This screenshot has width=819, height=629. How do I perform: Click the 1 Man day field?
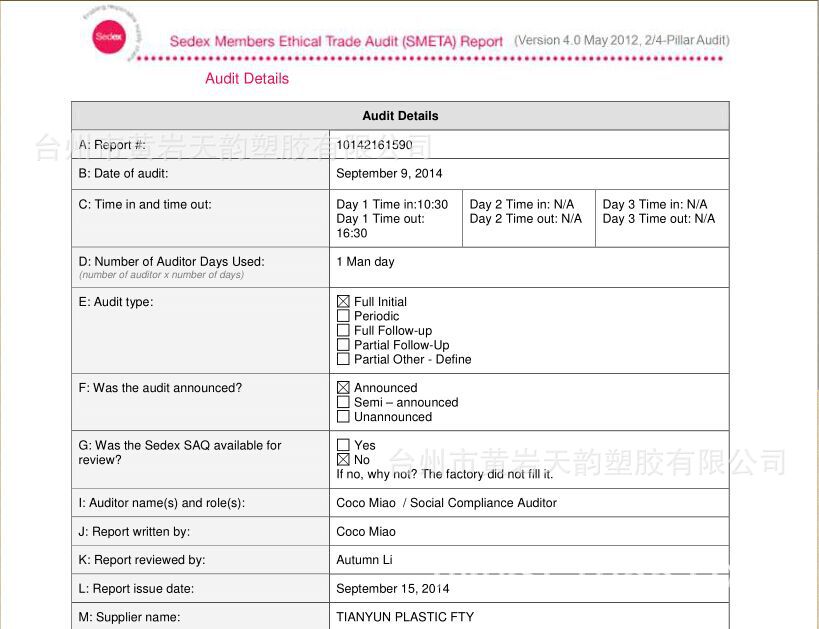point(529,267)
